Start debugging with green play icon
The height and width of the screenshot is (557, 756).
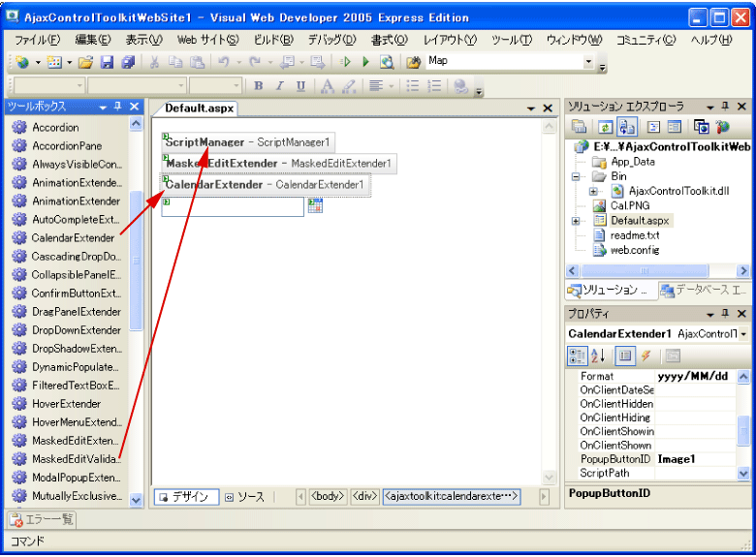click(365, 62)
